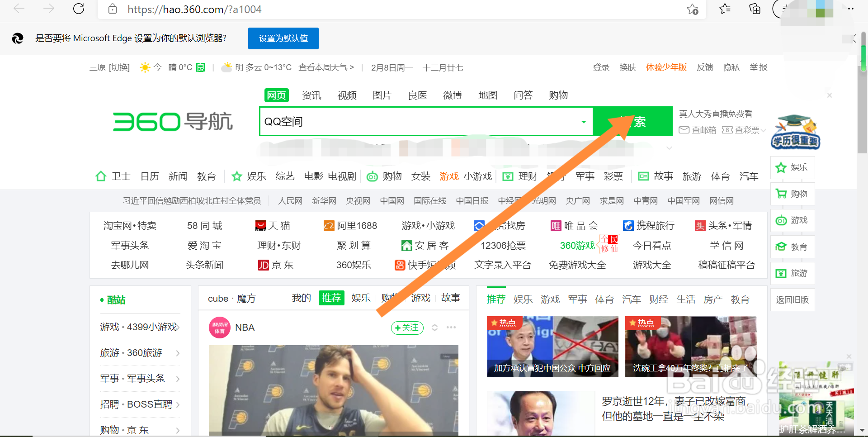
Task: Open NBA player video thumbnail
Action: (x=334, y=390)
